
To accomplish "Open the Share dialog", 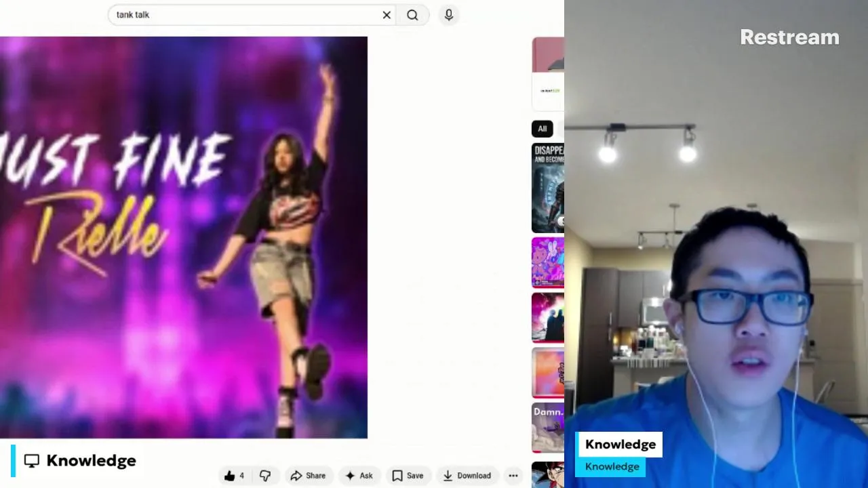I will [x=308, y=476].
